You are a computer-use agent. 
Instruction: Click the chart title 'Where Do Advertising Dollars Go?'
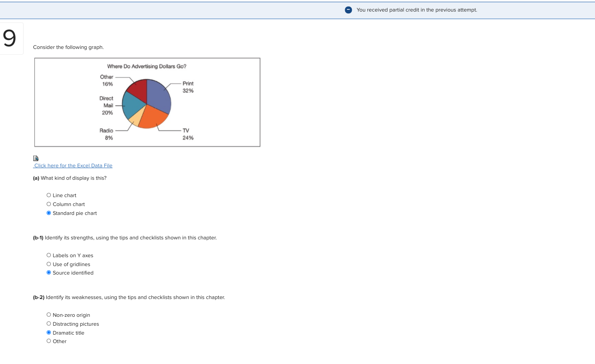[x=147, y=66]
